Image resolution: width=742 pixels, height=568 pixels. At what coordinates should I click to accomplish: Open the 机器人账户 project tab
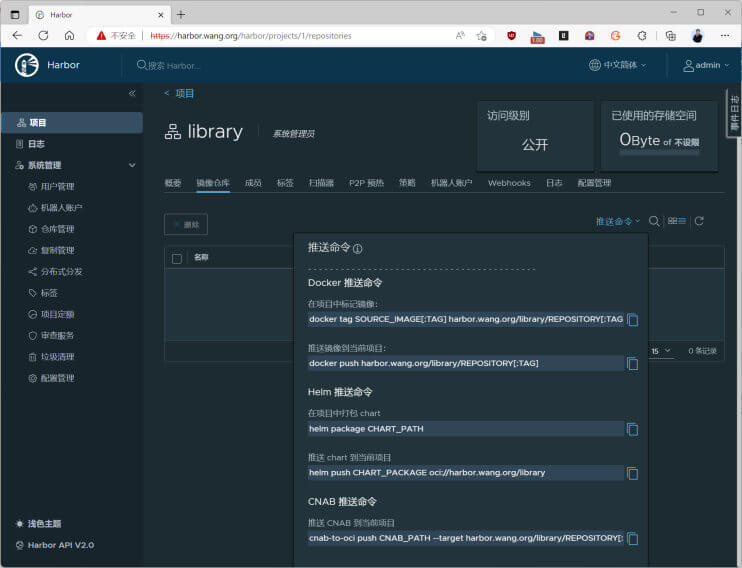(451, 183)
